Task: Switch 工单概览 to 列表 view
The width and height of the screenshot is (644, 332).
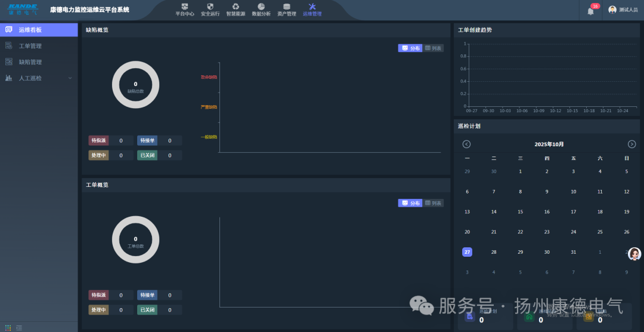Action: (x=433, y=203)
